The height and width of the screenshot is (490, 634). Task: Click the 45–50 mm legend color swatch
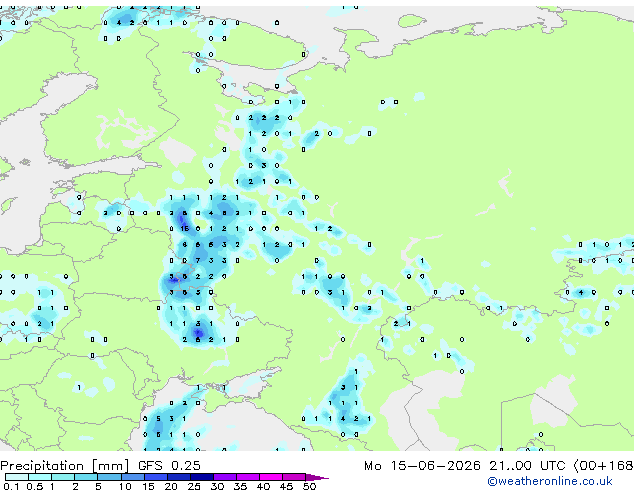[294, 477]
